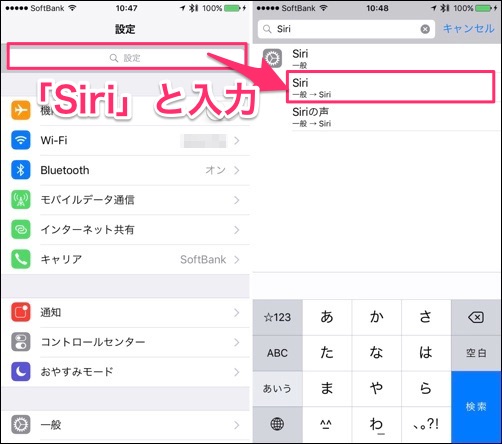The image size is (502, 444).
Task: Tap the わ kana key
Action: pyautogui.click(x=376, y=424)
